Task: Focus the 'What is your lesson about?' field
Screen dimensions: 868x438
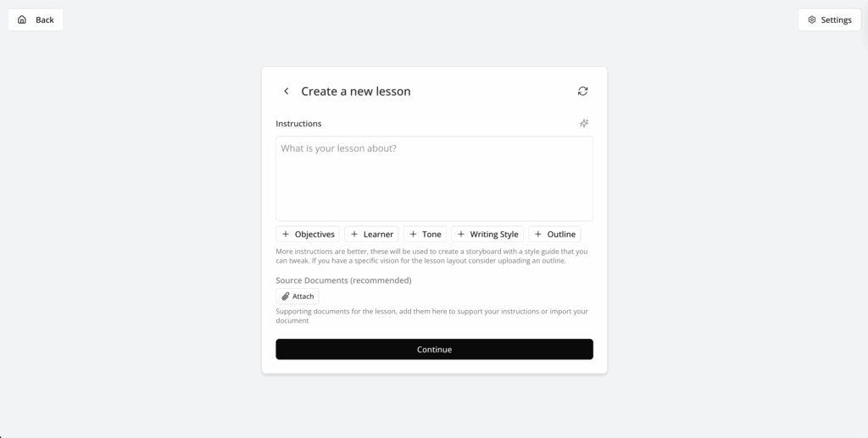Action: pyautogui.click(x=434, y=179)
